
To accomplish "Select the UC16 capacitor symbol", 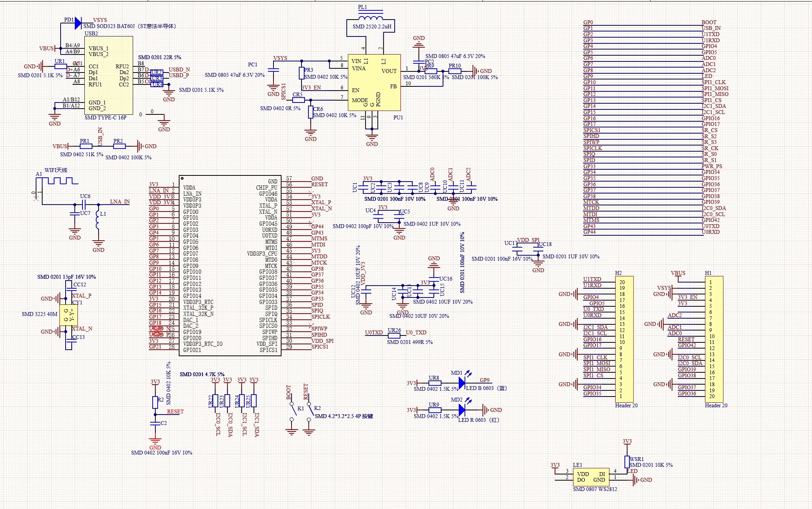I will [x=434, y=279].
